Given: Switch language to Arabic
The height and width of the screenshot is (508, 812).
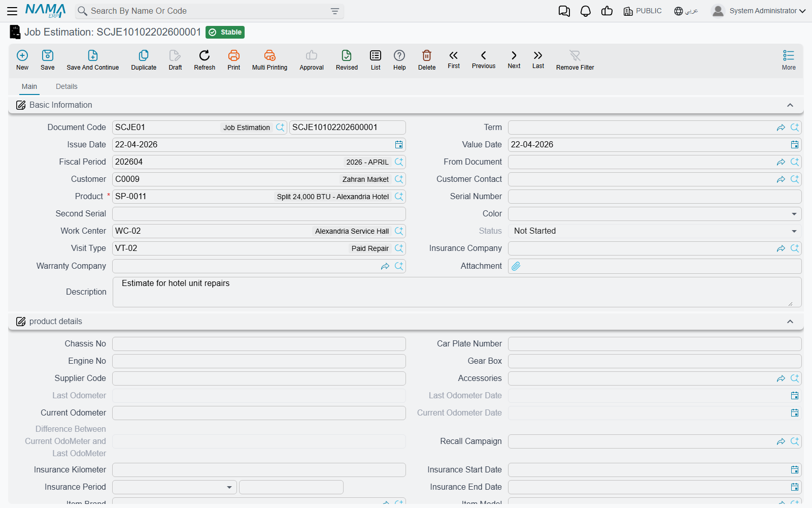Looking at the screenshot, I should (x=686, y=11).
